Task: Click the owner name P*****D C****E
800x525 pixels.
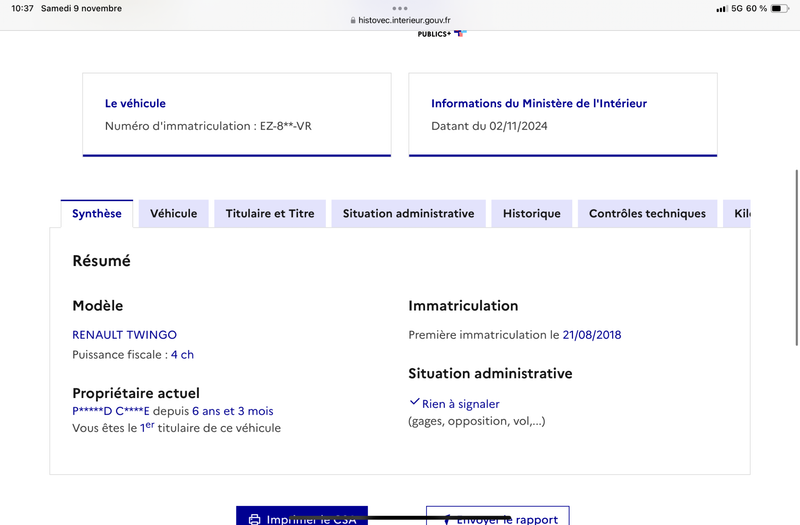Action: pyautogui.click(x=111, y=411)
